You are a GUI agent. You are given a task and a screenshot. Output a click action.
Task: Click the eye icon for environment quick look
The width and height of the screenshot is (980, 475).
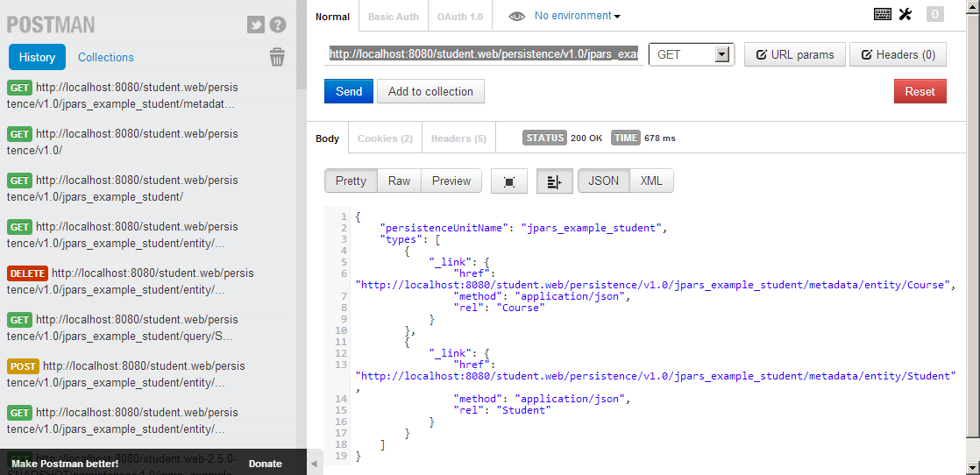pyautogui.click(x=517, y=17)
